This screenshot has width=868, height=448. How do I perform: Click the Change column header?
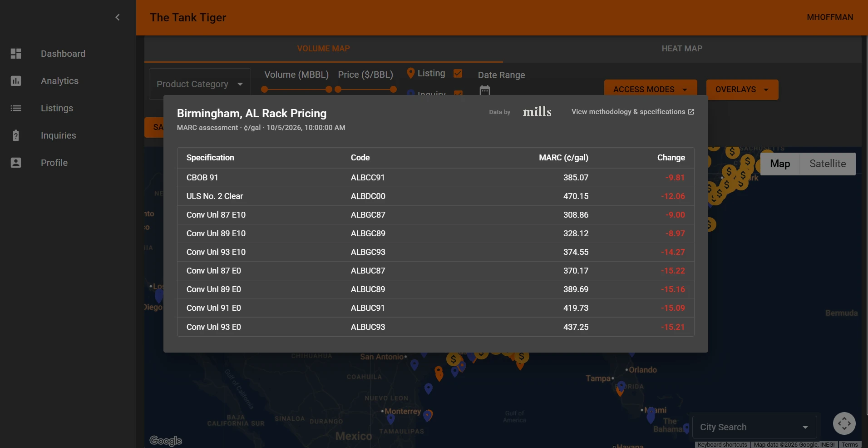671,158
